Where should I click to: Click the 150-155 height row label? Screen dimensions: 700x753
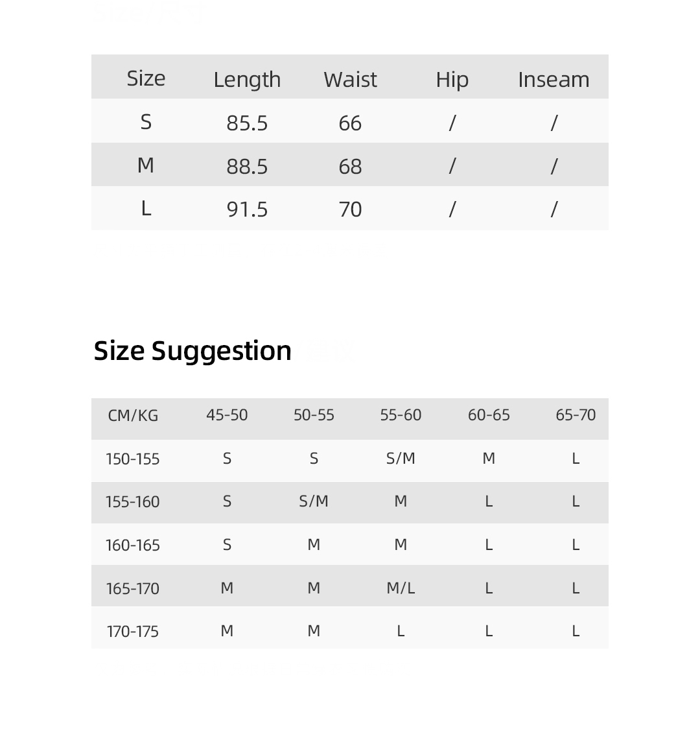pos(133,459)
